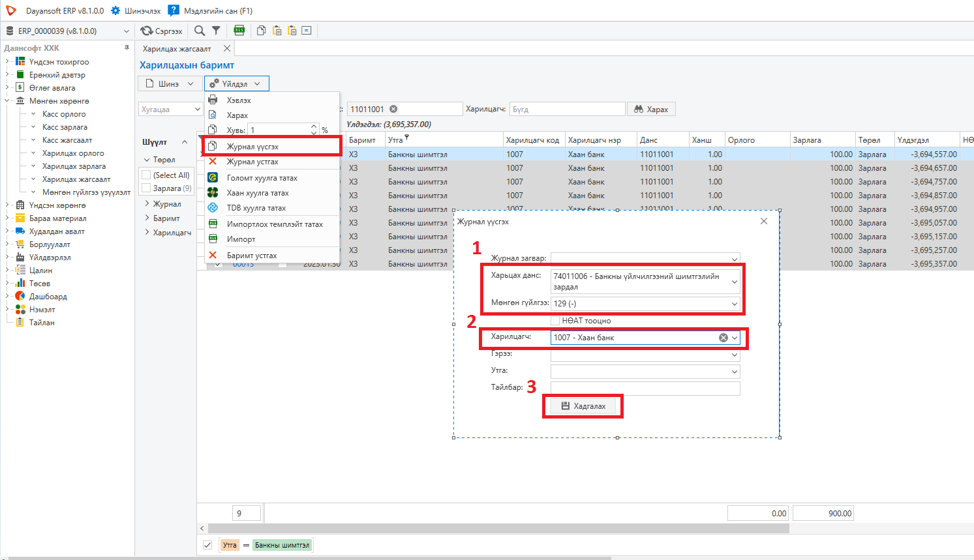Open Харилцах зарлага in the tree
Viewport: 974px width, 560px height.
pyautogui.click(x=74, y=166)
